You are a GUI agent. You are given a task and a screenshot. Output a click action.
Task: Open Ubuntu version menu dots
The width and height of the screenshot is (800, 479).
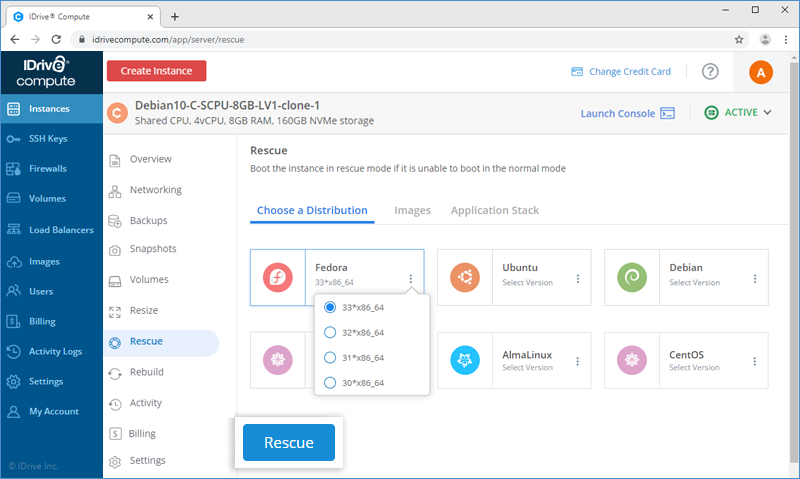(x=578, y=279)
